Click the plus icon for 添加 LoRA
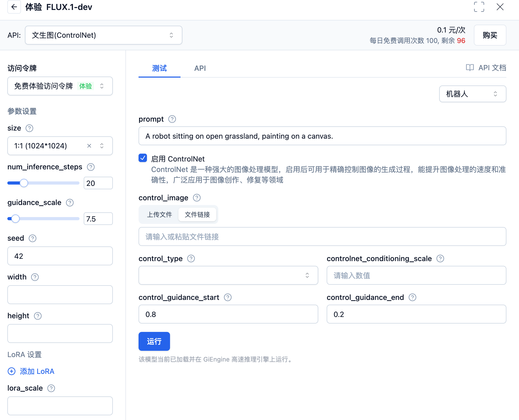This screenshot has width=519, height=420. click(x=12, y=371)
